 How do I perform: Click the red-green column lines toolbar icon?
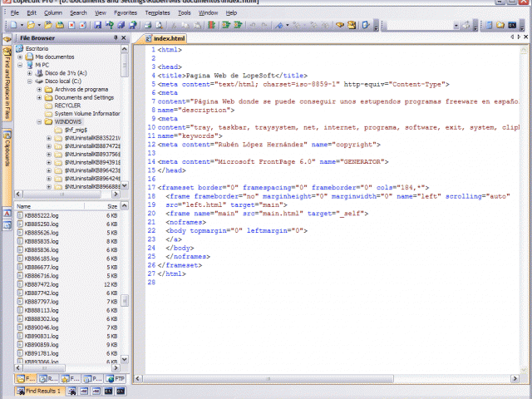211,25
